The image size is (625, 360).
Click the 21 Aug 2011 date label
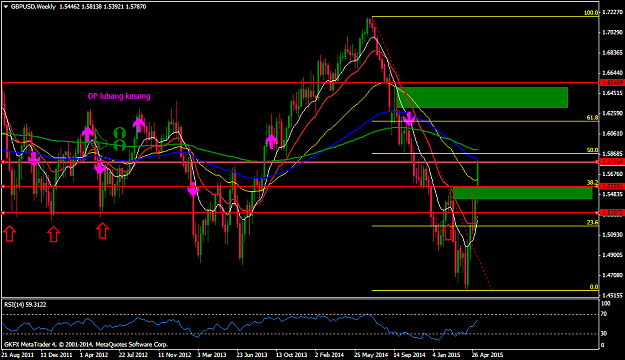click(x=18, y=354)
